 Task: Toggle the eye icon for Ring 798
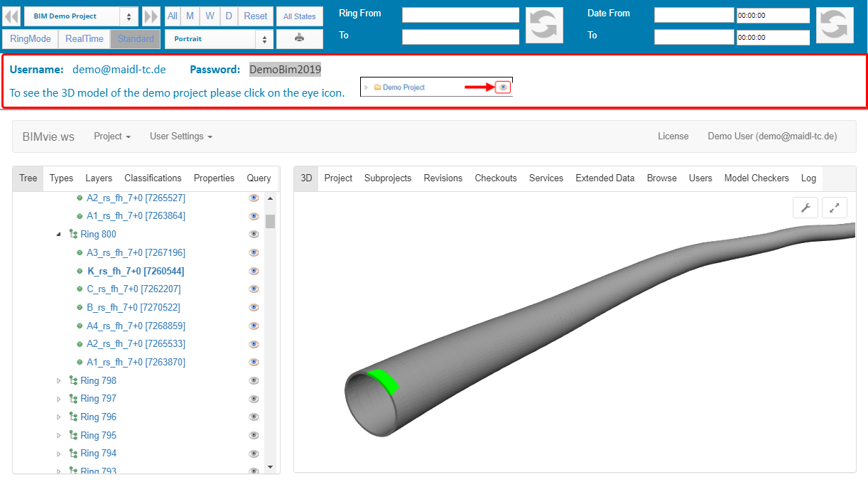coord(254,380)
